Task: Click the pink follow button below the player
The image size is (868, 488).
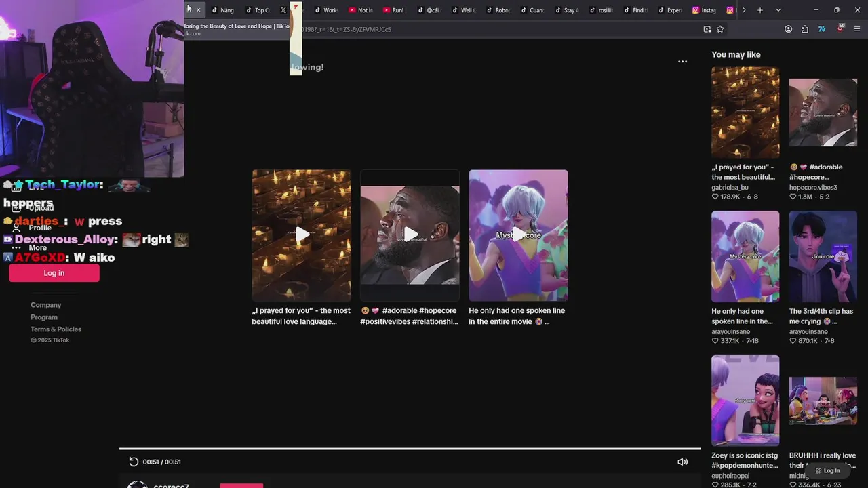Action: click(x=241, y=485)
